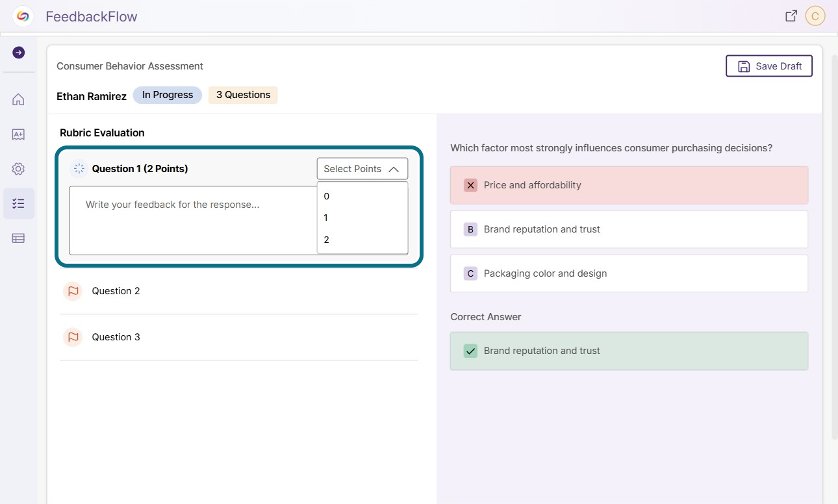Viewport: 838px width, 504px height.
Task: Open the table view sidebar icon
Action: (18, 238)
